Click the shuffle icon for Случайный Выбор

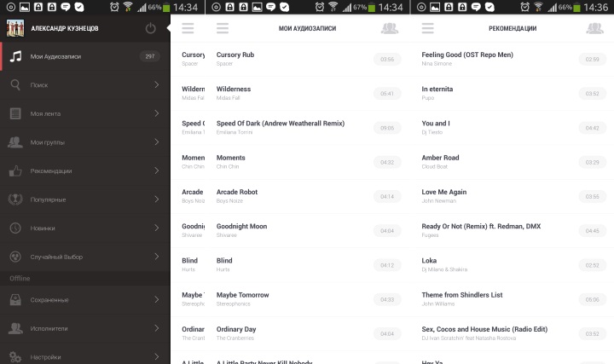tap(15, 257)
